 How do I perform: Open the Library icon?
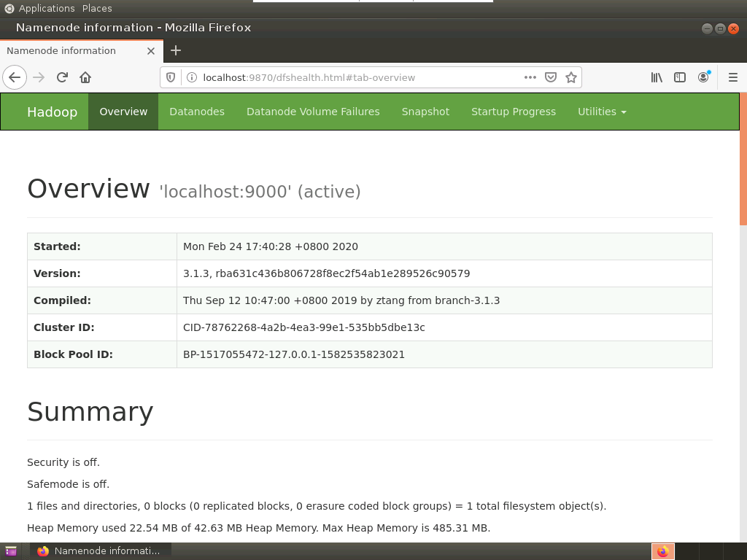657,77
